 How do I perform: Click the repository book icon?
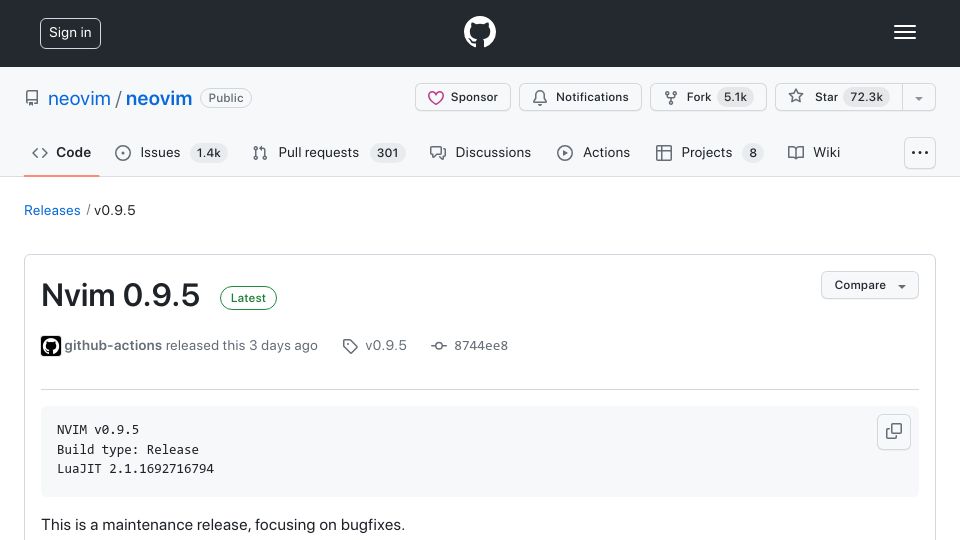(32, 98)
